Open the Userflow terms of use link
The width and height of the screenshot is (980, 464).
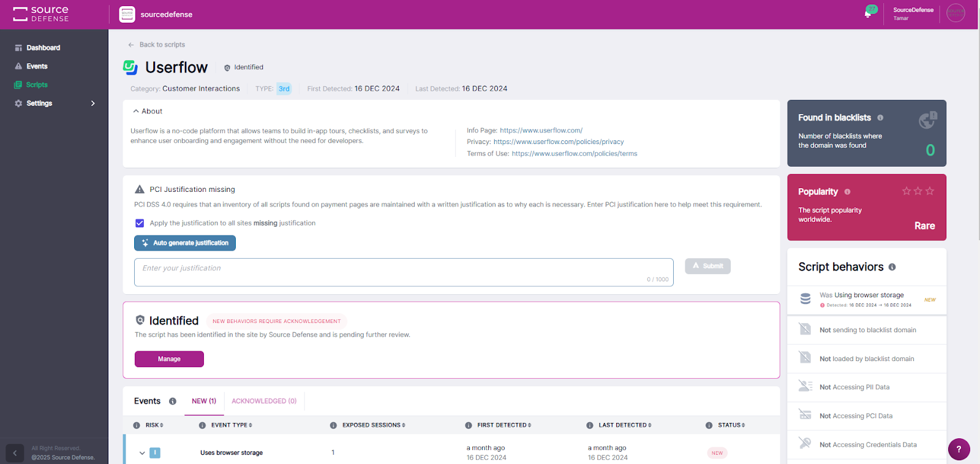click(575, 154)
